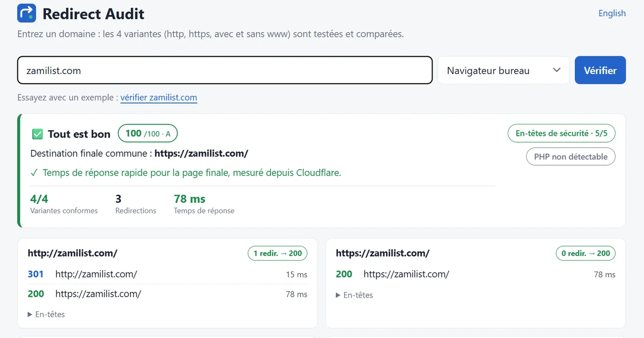Click the green checkmark beside "Tout est bon"

[x=38, y=134]
